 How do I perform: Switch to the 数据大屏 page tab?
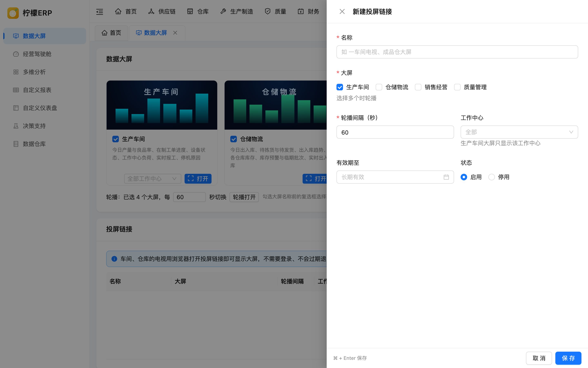157,33
